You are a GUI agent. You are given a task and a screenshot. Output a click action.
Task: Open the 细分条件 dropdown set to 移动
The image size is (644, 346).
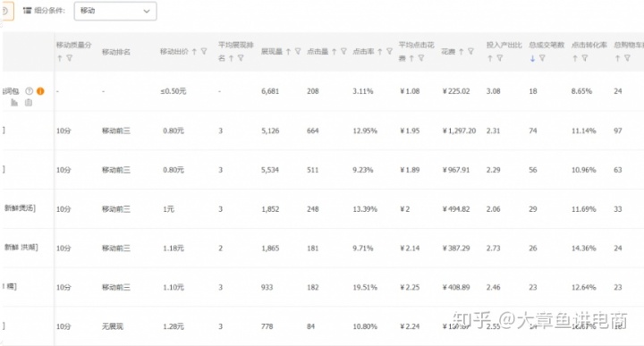[115, 11]
